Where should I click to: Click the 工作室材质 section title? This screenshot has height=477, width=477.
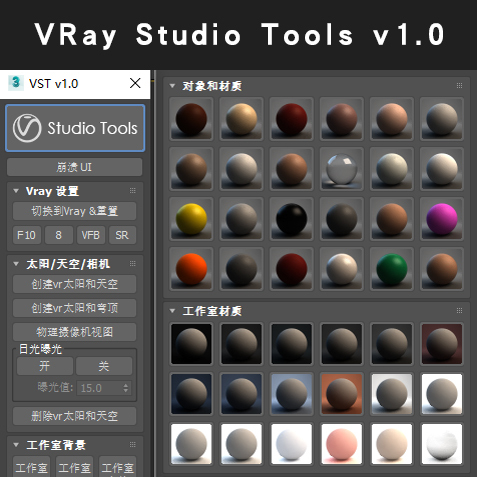pos(212,311)
